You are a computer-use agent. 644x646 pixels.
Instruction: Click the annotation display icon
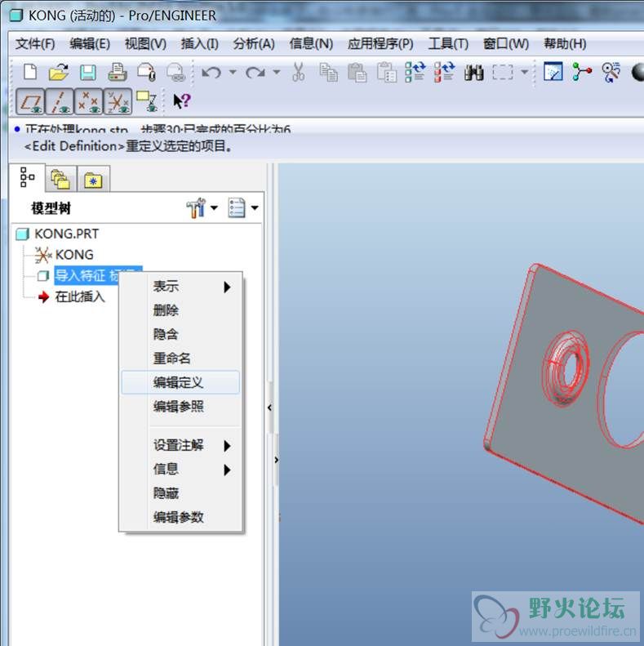point(147,101)
